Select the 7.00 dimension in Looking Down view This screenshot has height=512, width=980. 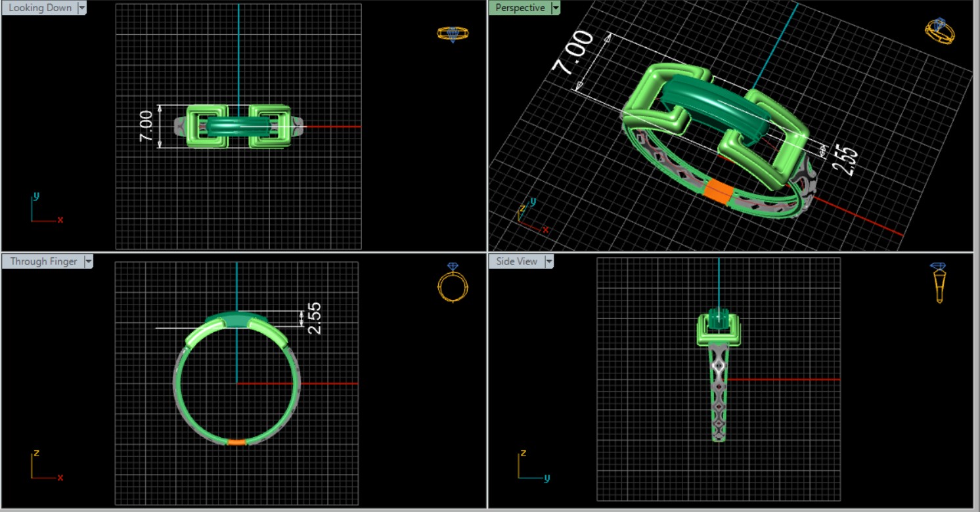[x=146, y=126]
